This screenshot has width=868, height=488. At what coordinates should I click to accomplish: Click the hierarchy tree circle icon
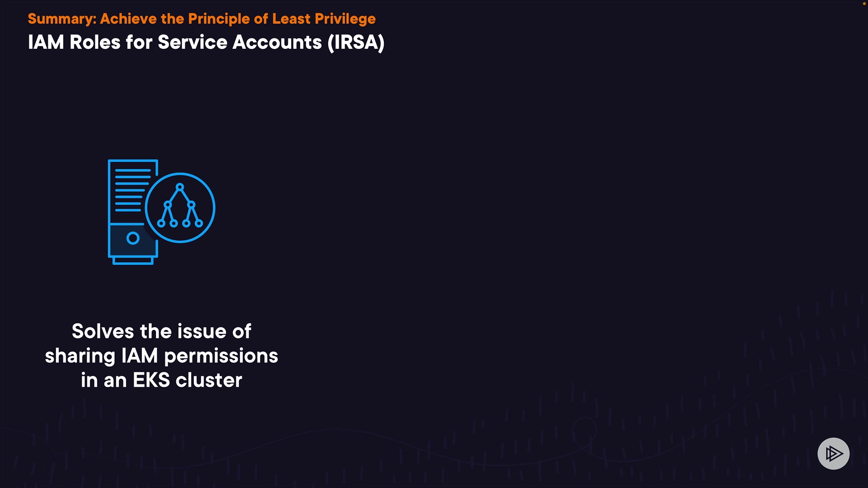point(180,208)
